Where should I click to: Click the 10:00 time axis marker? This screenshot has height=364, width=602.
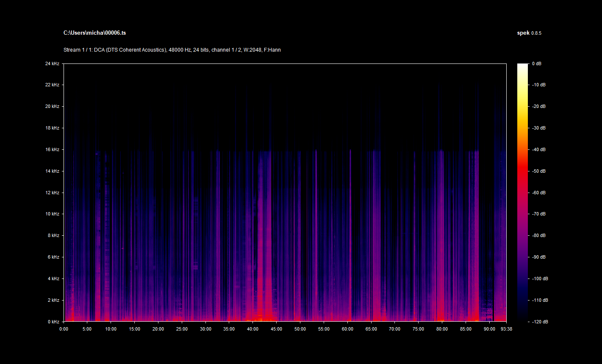pyautogui.click(x=111, y=328)
